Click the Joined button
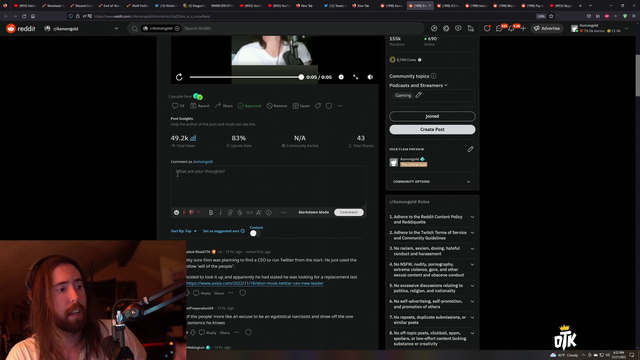The height and width of the screenshot is (360, 640). pos(432,116)
